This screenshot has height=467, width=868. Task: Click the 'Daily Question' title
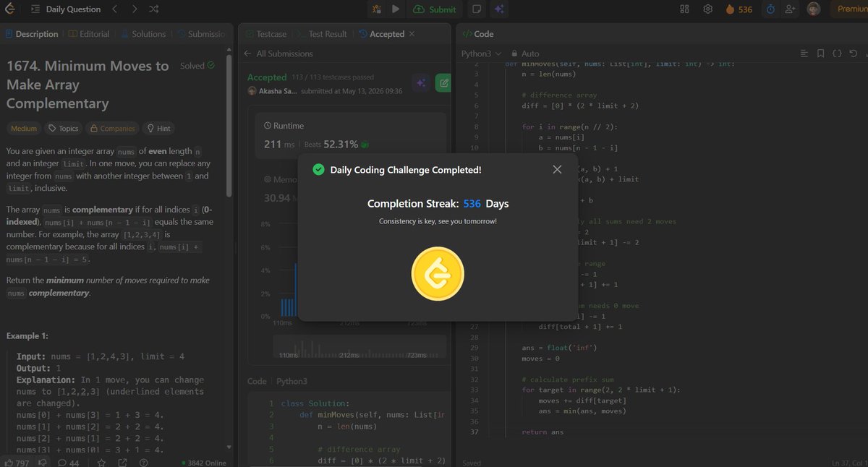point(73,9)
